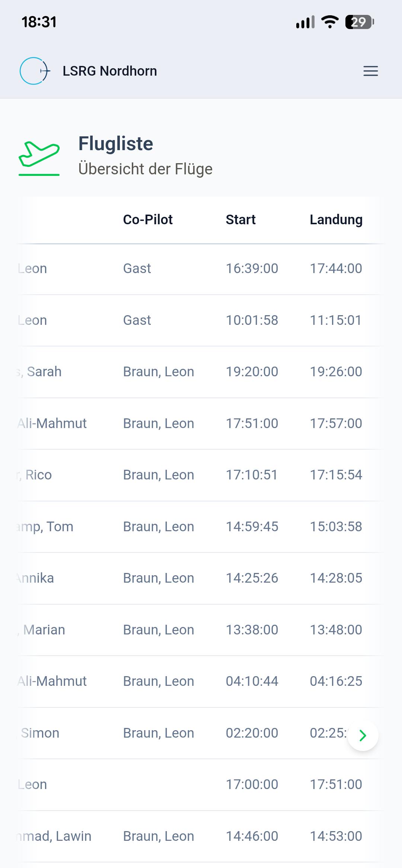Tap the LSRG Nordhorn glider logo
The height and width of the screenshot is (868, 402).
coord(35,71)
